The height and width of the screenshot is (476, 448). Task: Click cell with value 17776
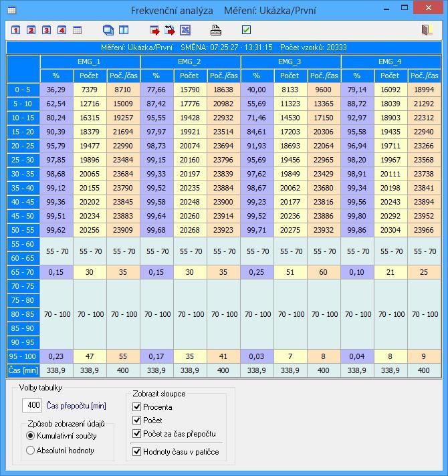(x=191, y=104)
